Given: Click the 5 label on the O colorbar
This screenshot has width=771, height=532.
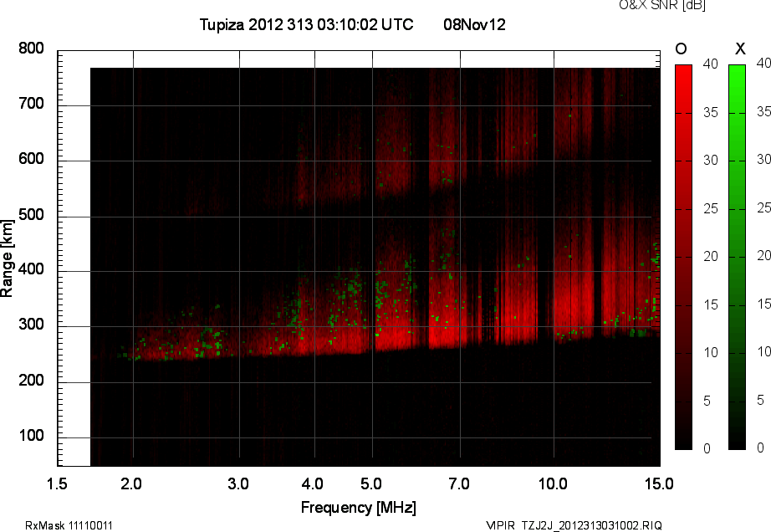Looking at the screenshot, I should click(707, 402).
